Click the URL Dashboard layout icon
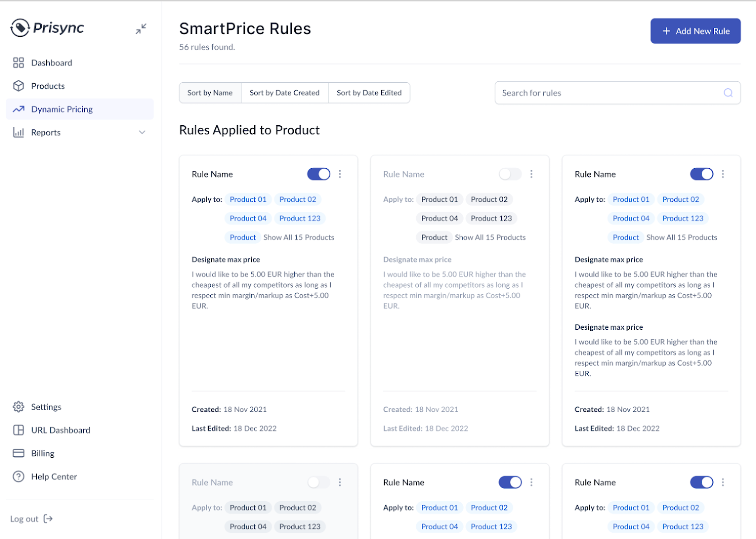This screenshot has height=539, width=756. coord(18,430)
